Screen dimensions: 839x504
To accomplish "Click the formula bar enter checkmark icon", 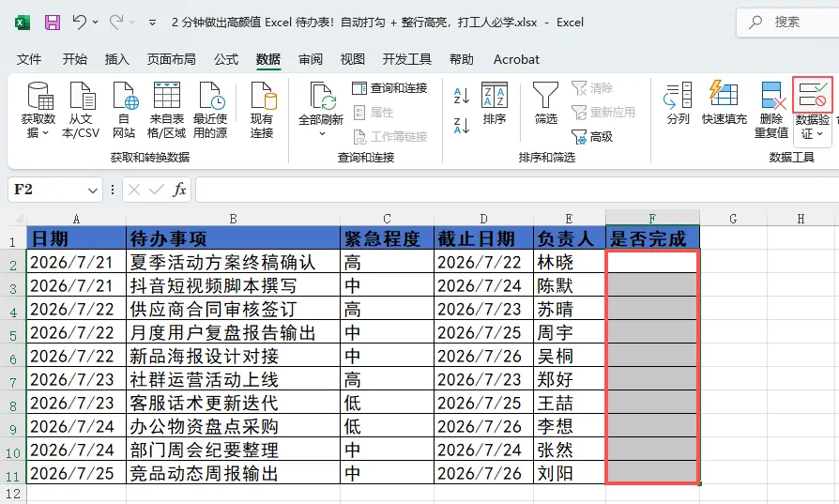I will pyautogui.click(x=156, y=190).
